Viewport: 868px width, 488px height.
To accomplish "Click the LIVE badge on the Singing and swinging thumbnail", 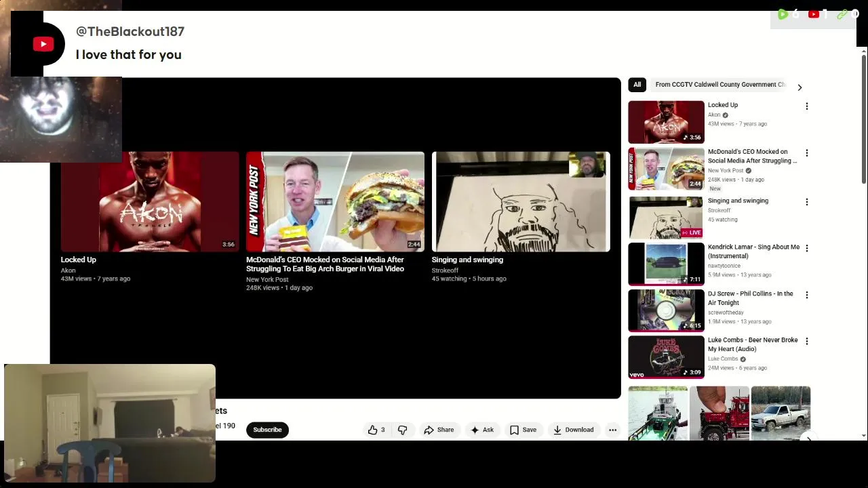I will tap(692, 232).
